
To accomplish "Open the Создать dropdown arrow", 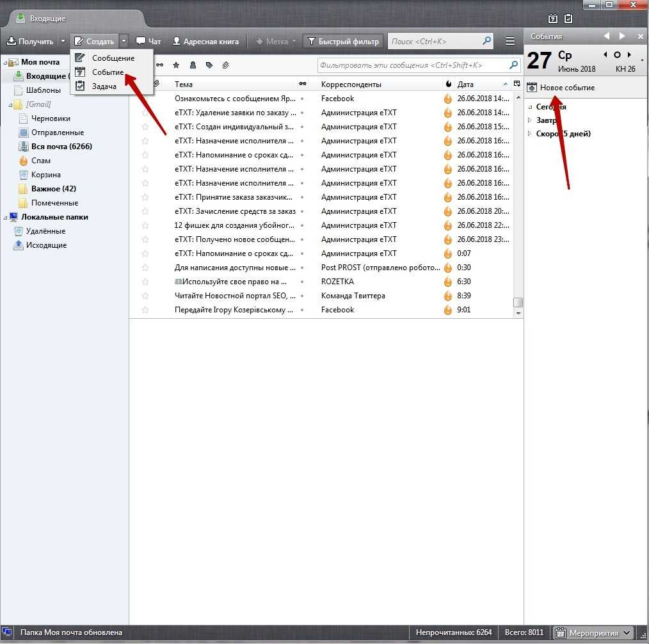I will click(x=124, y=42).
